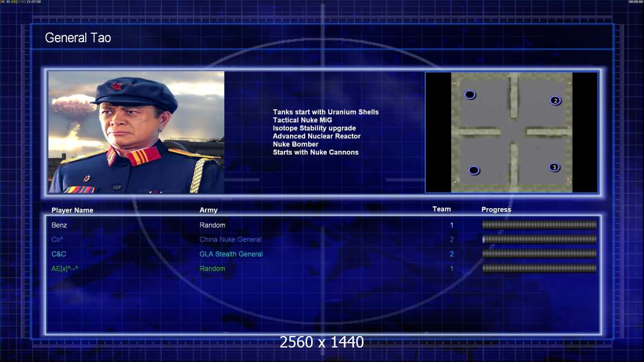The height and width of the screenshot is (362, 644).
Task: Click AE[x]^--^'s Random army entry
Action: click(x=212, y=268)
